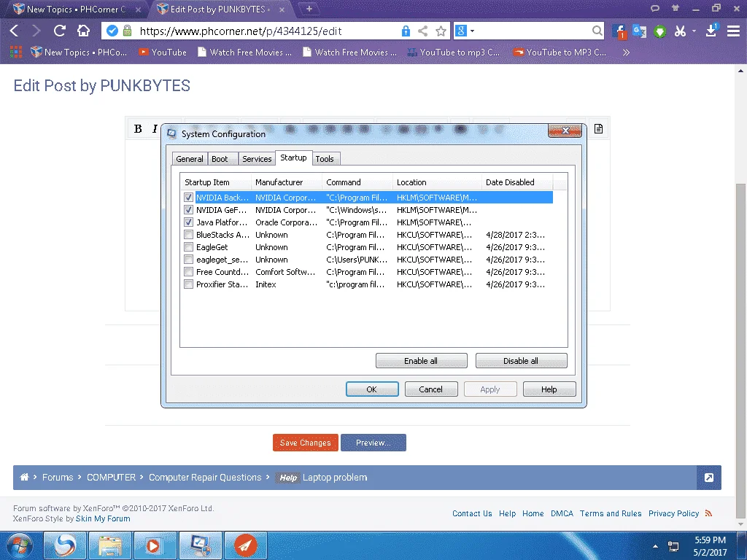The image size is (747, 560).
Task: Open the File Explorer taskbar icon
Action: [110, 545]
